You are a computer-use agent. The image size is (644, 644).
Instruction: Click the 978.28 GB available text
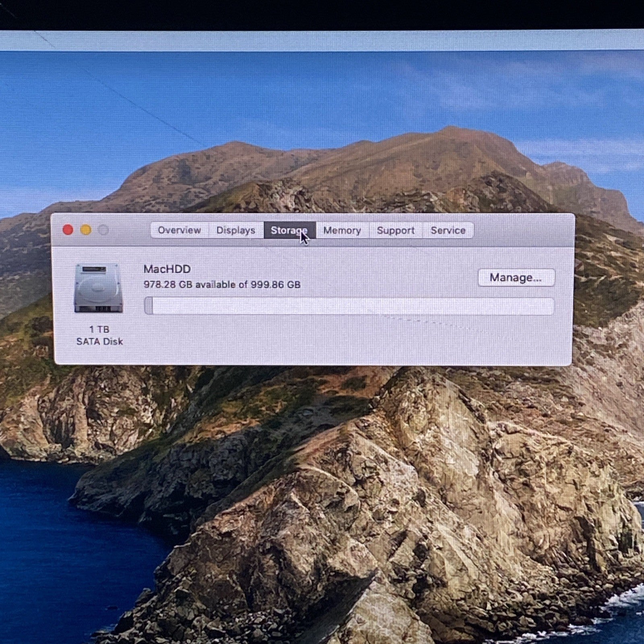(x=222, y=285)
